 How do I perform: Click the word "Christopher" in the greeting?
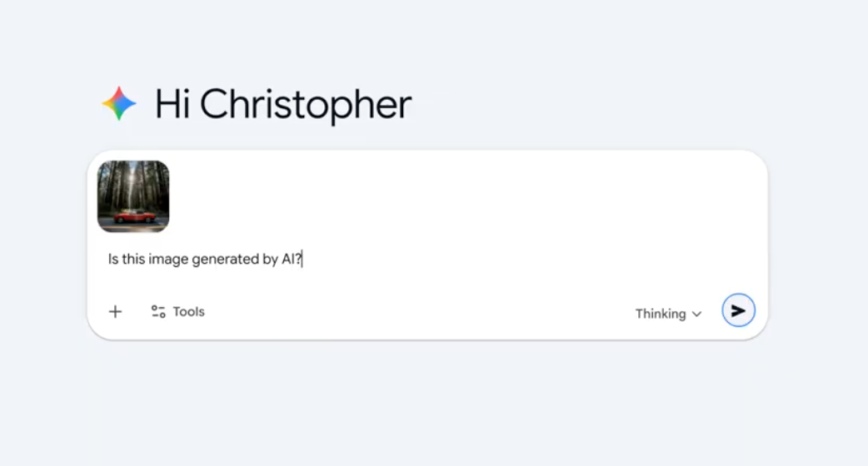point(306,105)
